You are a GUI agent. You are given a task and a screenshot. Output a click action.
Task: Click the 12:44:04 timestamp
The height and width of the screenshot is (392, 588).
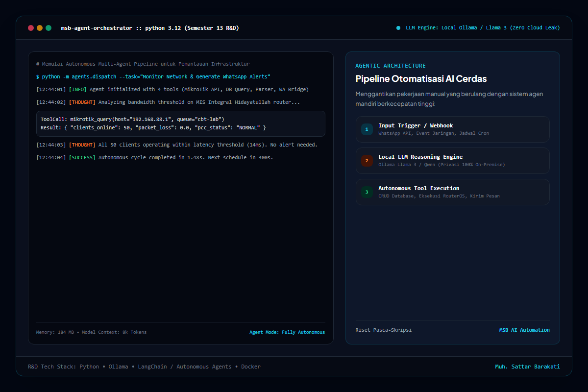(51, 158)
